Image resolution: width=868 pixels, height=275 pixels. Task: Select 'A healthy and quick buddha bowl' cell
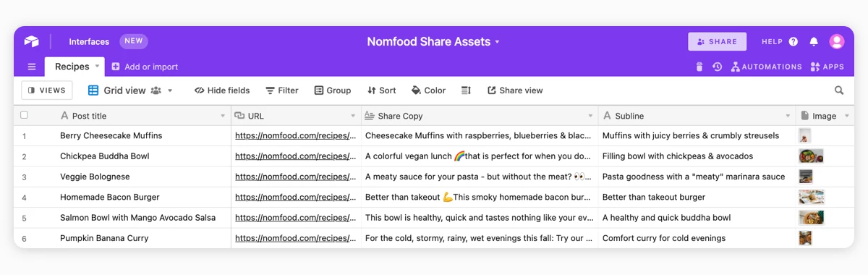point(697,218)
